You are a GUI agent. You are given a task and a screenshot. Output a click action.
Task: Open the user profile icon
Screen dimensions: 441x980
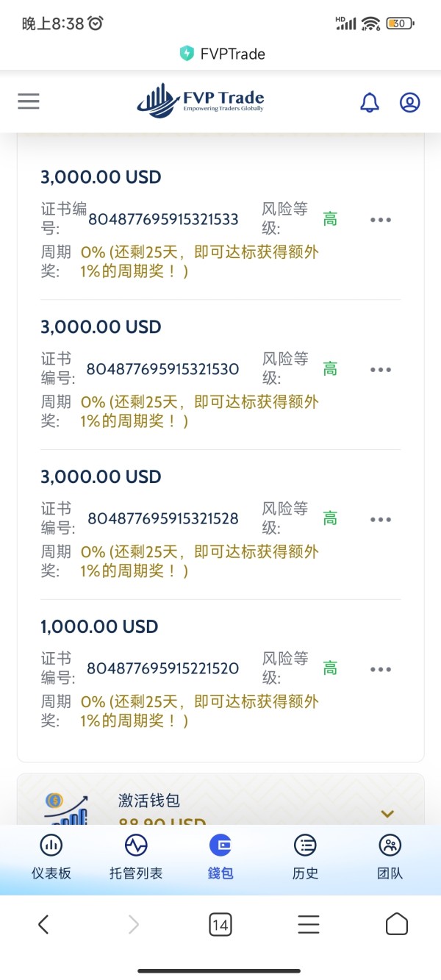pos(409,102)
